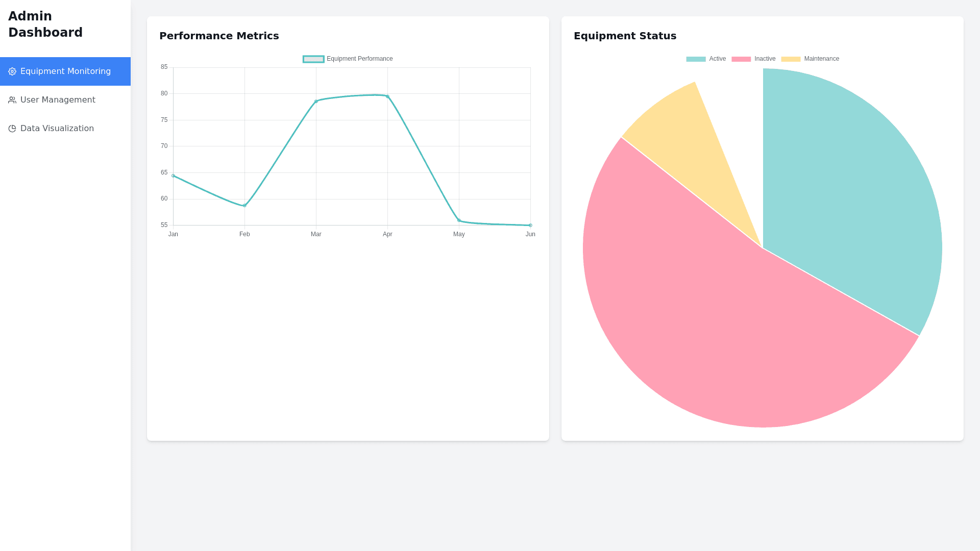Viewport: 980px width, 551px height.
Task: Toggle Inactive visibility in the Equipment Status legend
Action: pos(764,59)
